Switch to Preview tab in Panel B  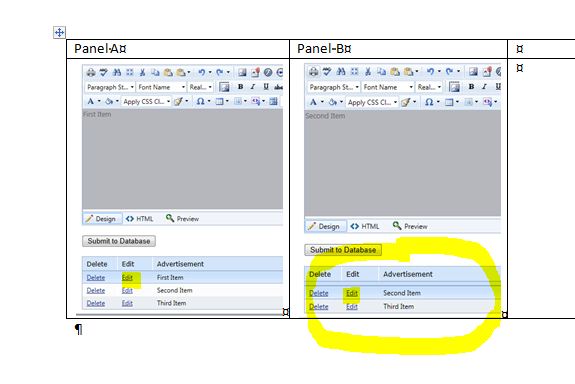click(x=410, y=226)
